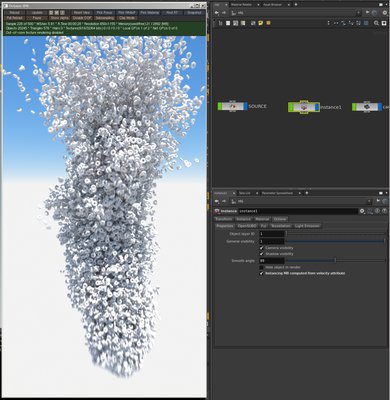This screenshot has width=390, height=400.
Task: Open the Light Emission tab
Action: pyautogui.click(x=307, y=226)
